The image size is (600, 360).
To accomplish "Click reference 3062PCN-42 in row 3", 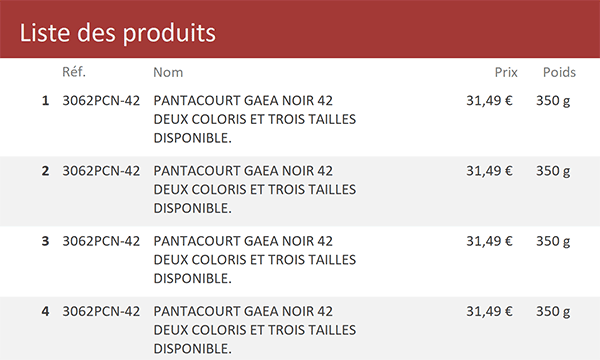I will tap(101, 241).
